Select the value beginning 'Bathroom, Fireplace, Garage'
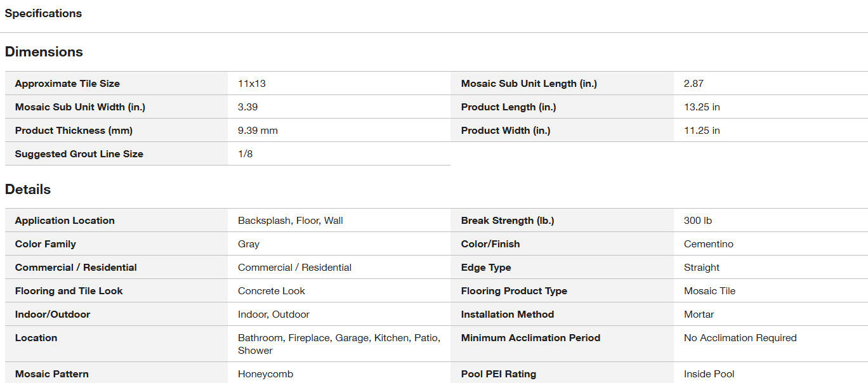The image size is (868, 383). pos(339,344)
